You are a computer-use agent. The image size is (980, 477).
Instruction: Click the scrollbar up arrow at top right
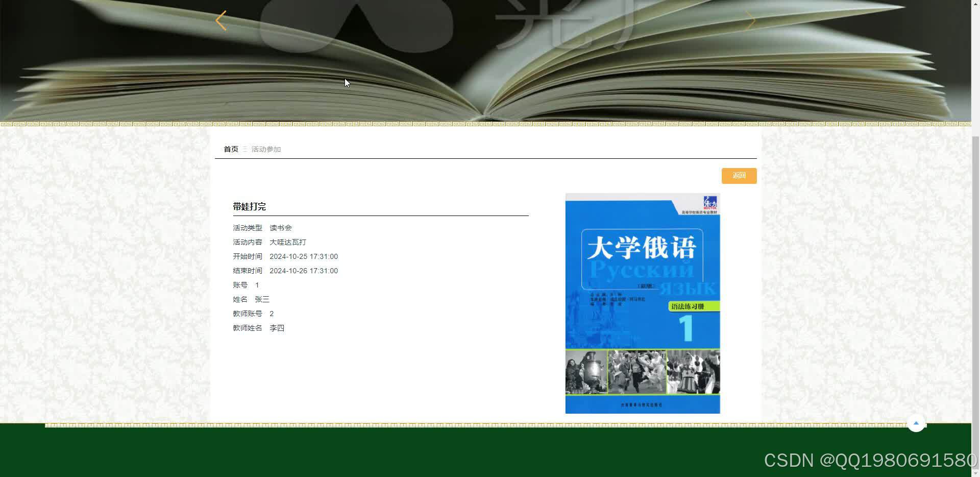click(x=976, y=4)
